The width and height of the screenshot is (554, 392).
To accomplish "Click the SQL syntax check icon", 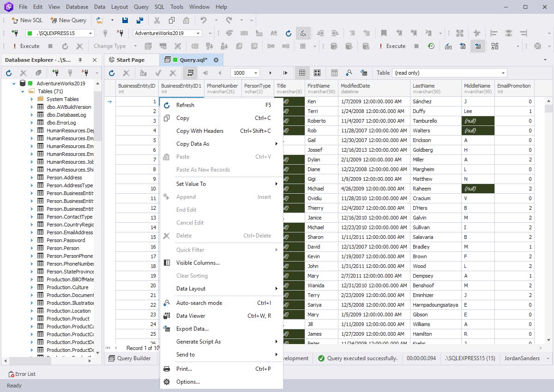I will (x=303, y=33).
